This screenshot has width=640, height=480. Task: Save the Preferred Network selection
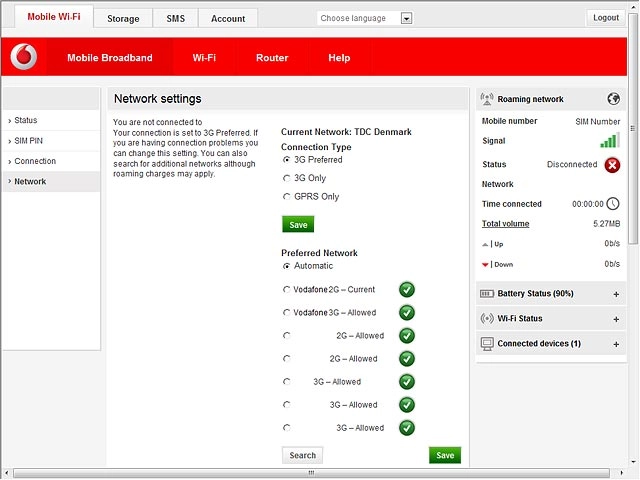click(x=445, y=455)
